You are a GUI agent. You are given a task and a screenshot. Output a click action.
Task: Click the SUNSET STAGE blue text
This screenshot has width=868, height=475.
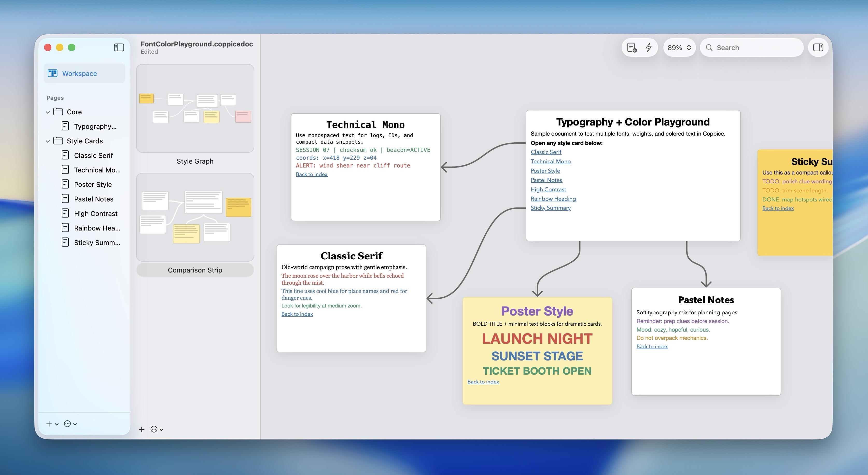point(537,356)
